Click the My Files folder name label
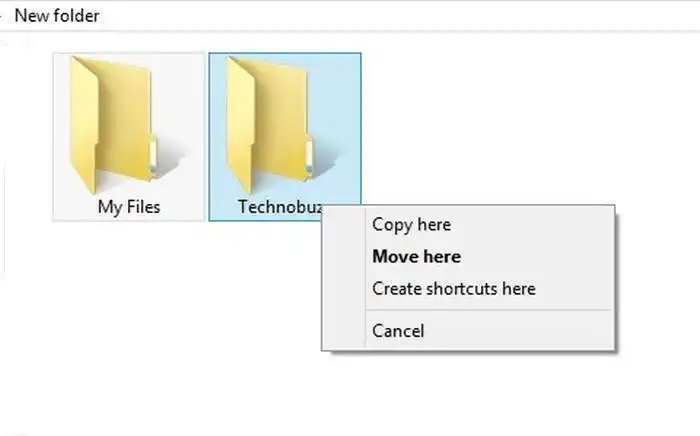 (129, 207)
